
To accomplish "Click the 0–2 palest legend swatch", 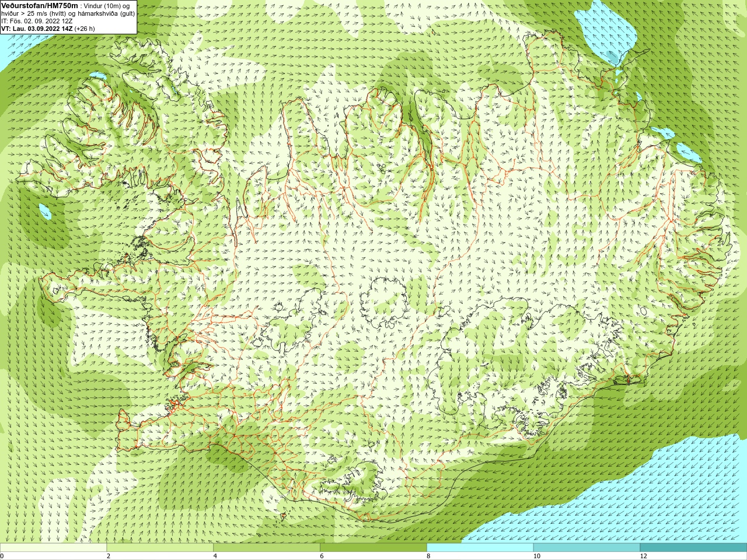I will coord(53,548).
